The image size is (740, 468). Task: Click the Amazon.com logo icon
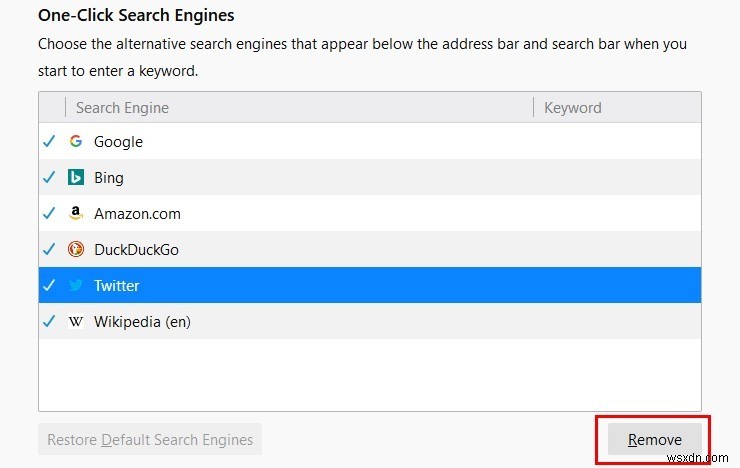pos(76,214)
